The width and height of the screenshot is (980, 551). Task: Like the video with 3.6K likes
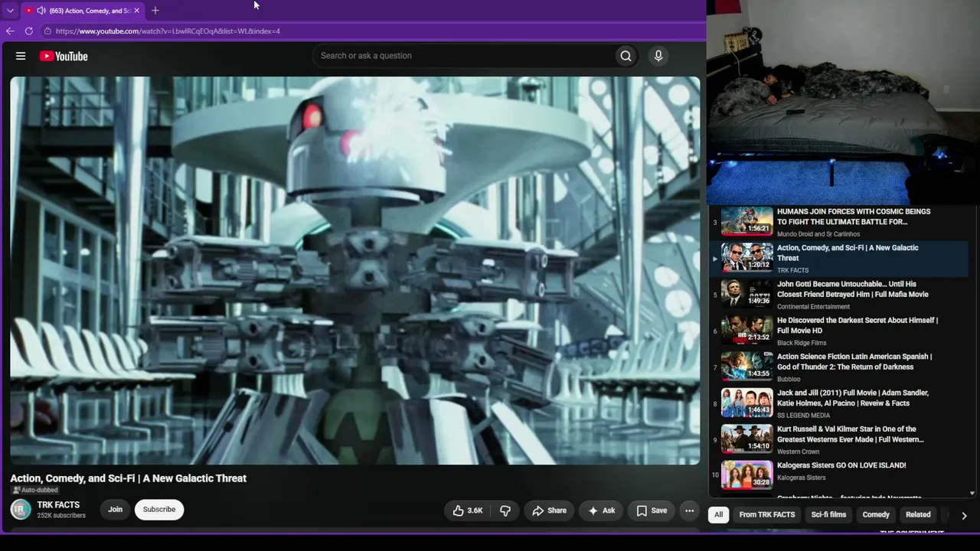(468, 510)
